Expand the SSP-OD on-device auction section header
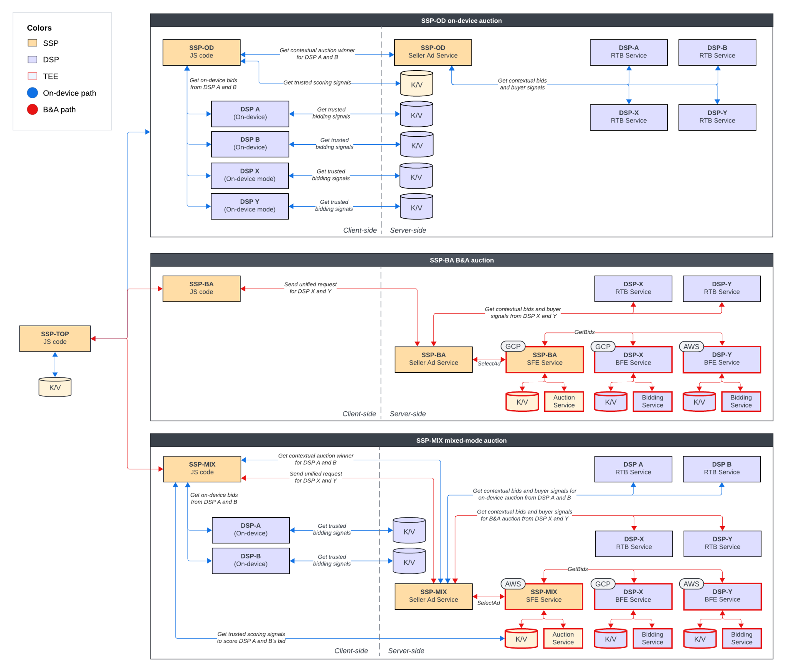This screenshot has width=786, height=672. point(461,21)
